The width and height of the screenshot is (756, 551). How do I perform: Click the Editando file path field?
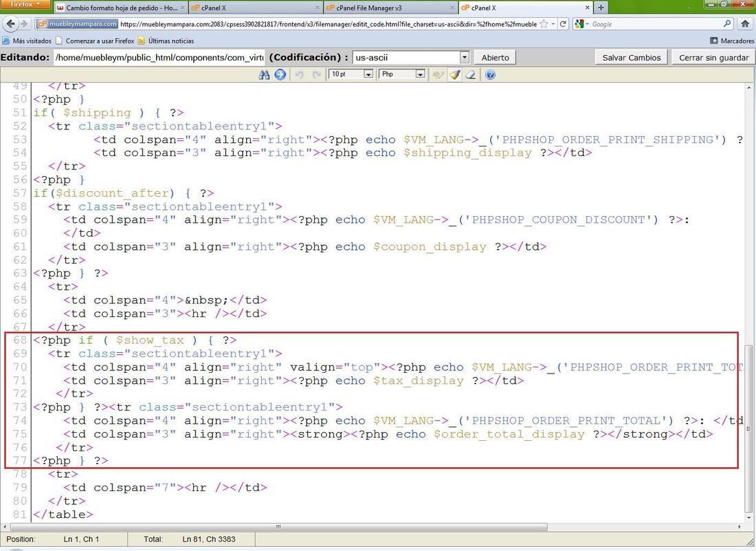[x=159, y=57]
